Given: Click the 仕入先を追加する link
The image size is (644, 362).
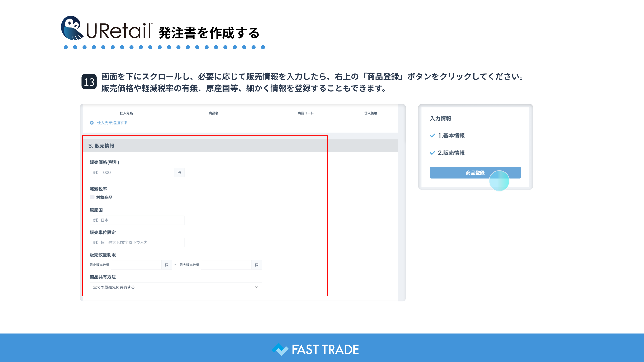Looking at the screenshot, I should point(112,123).
